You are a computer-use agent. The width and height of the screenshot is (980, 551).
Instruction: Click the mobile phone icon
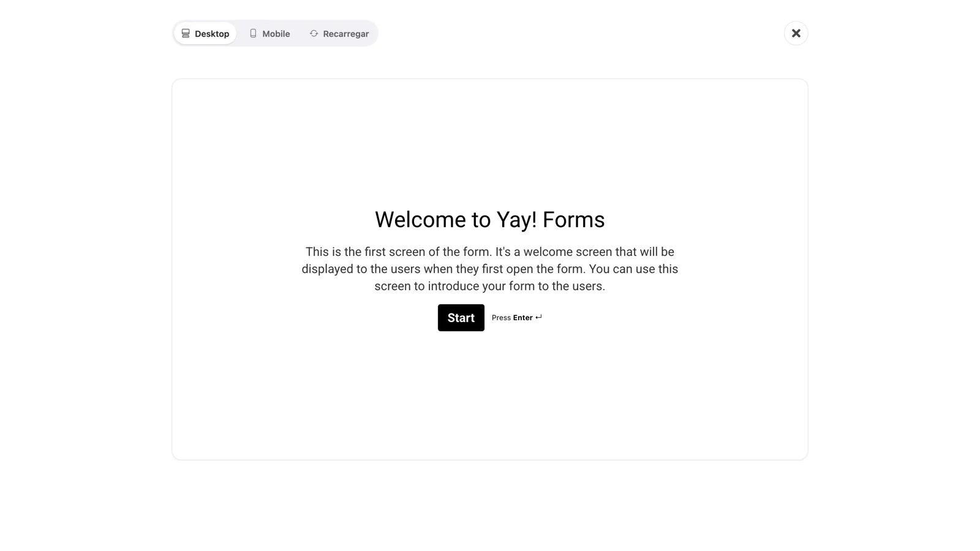[253, 34]
